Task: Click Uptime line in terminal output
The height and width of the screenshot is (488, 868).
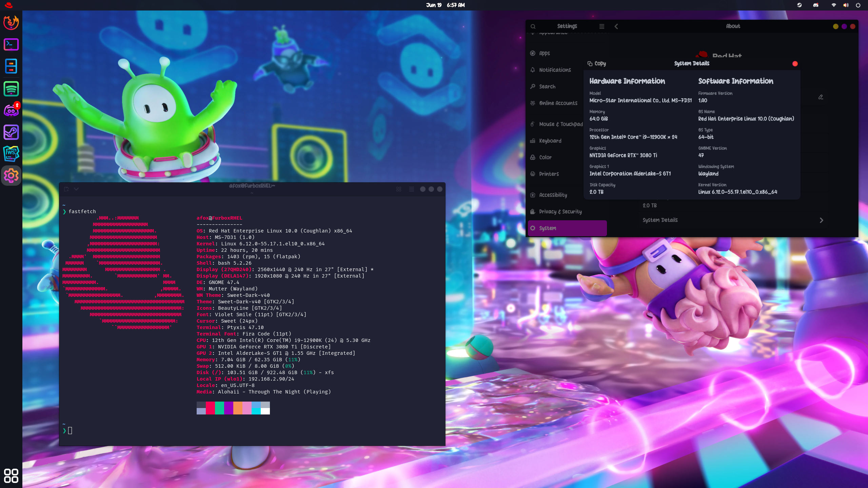Action: [235, 250]
